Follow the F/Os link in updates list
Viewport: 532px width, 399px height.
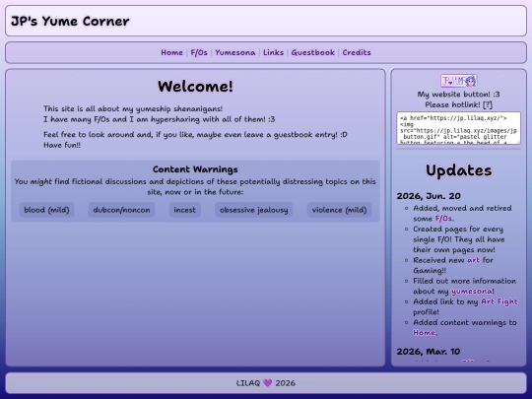coord(443,219)
